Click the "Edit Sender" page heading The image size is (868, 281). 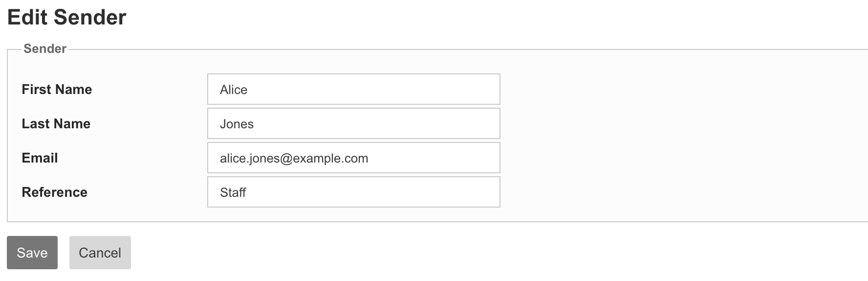click(x=67, y=18)
